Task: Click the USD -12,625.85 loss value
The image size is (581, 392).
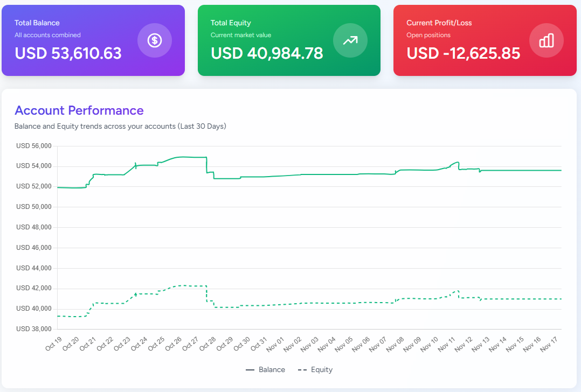Action: pos(464,53)
